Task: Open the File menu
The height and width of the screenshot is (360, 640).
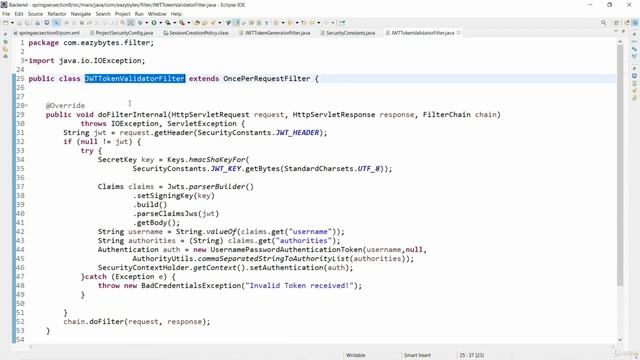Action: [6, 14]
